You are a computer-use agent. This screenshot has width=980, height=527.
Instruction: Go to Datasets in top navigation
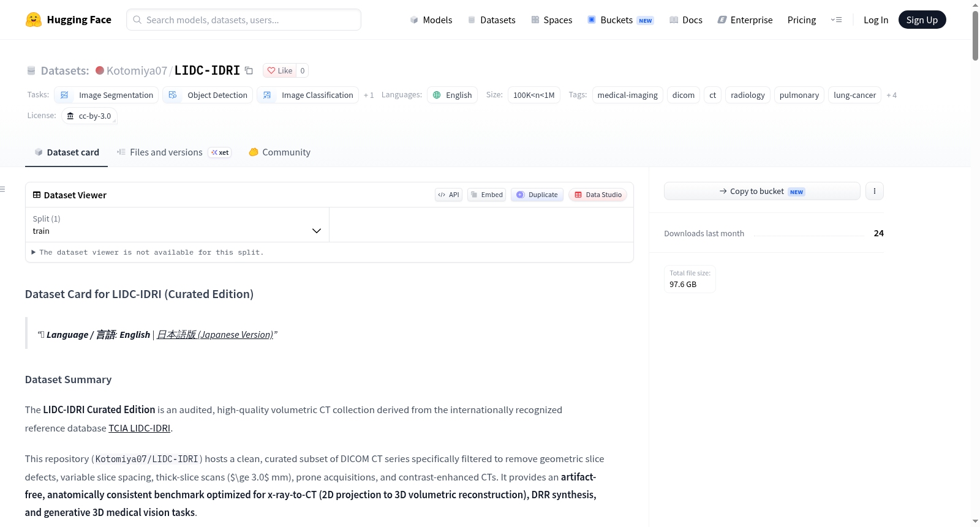coord(491,20)
